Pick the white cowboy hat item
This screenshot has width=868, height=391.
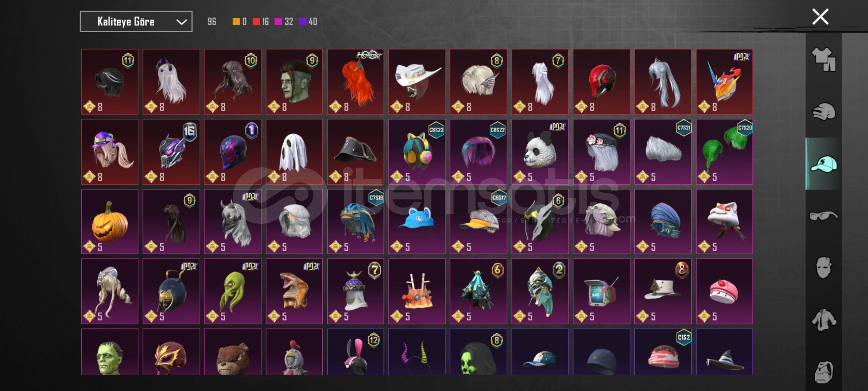coord(417,82)
